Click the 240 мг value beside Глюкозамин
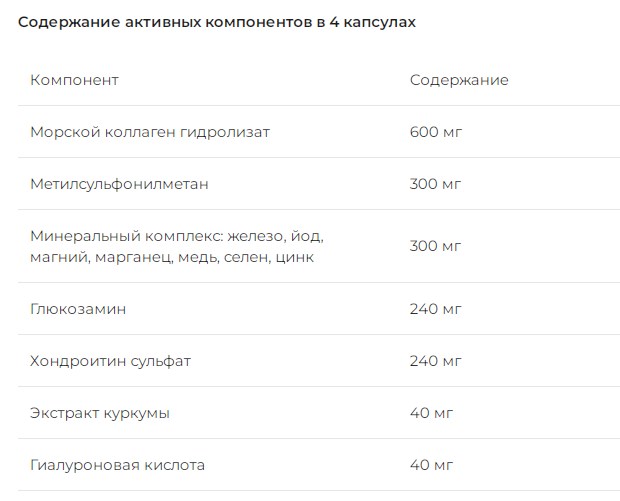The height and width of the screenshot is (501, 620). [x=435, y=309]
